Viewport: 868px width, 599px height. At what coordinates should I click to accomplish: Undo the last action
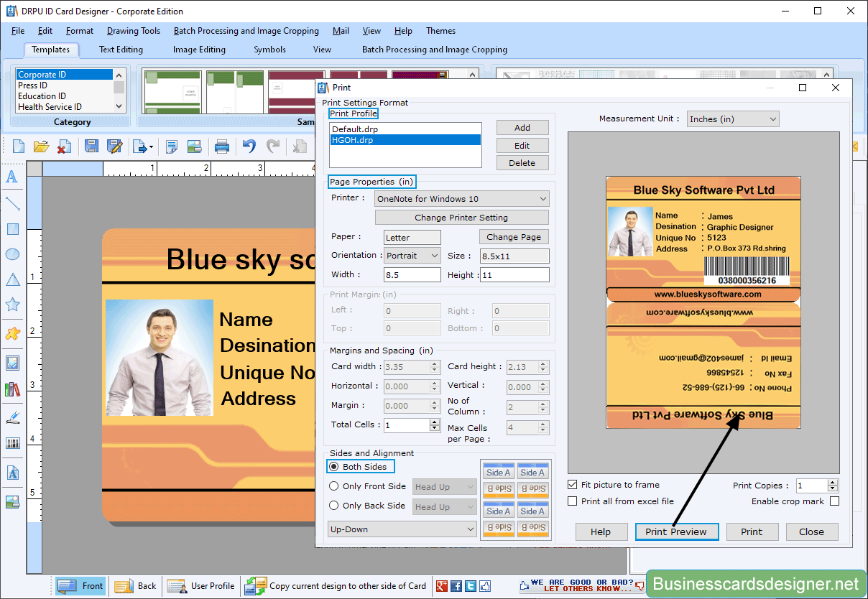tap(249, 147)
